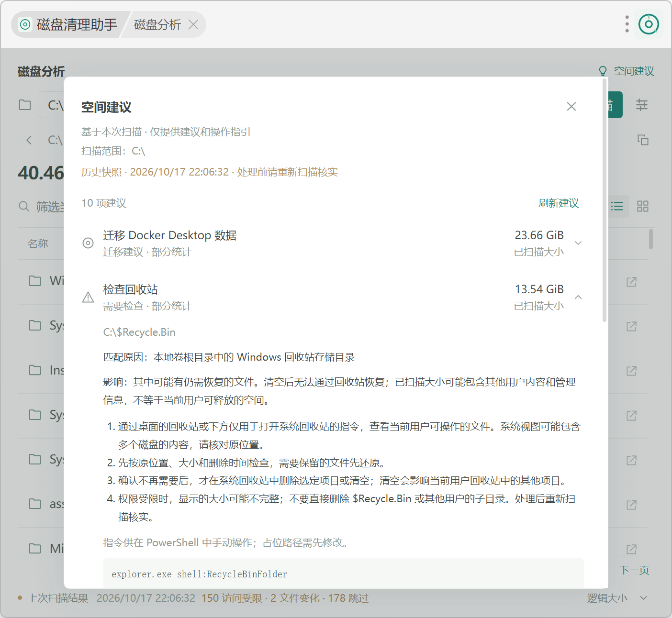Viewport: 672px width, 618px height.
Task: Click the C:\$Recycle.Bin path text
Action: [x=139, y=332]
